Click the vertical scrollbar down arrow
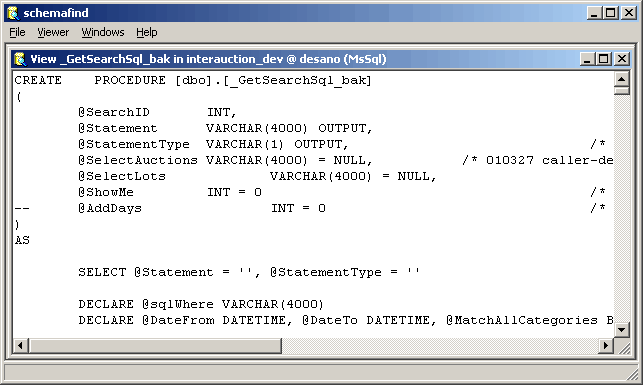This screenshot has width=643, height=385. point(622,329)
